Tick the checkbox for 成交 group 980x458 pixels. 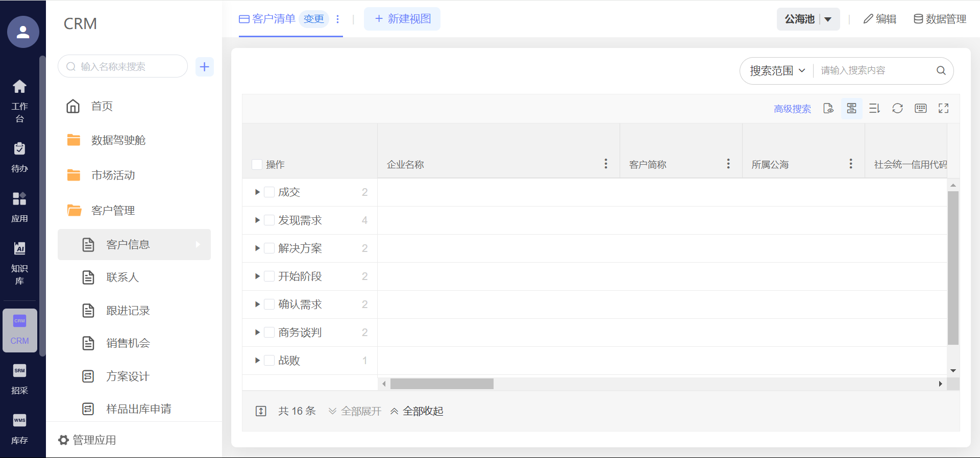click(269, 192)
